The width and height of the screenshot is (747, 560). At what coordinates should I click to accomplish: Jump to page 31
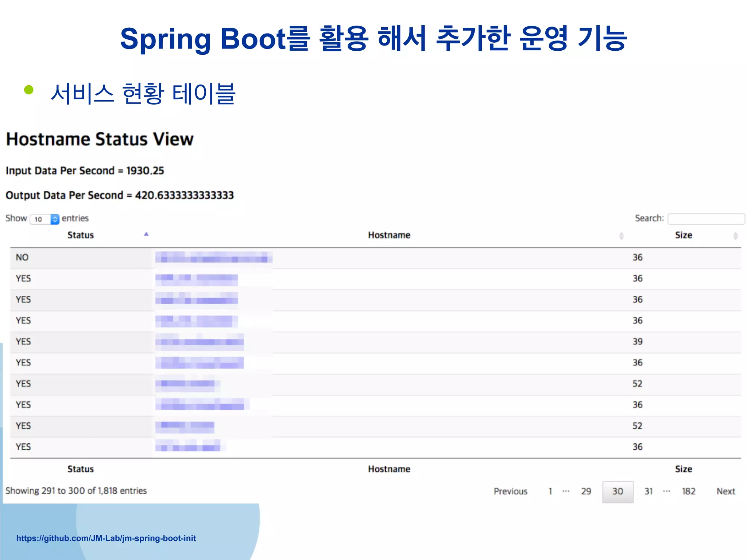pyautogui.click(x=648, y=491)
